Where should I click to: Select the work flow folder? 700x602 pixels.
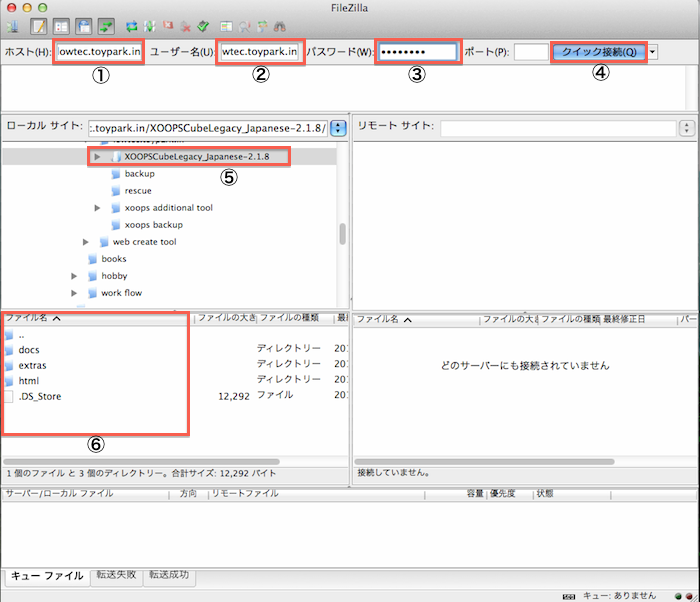pyautogui.click(x=121, y=293)
